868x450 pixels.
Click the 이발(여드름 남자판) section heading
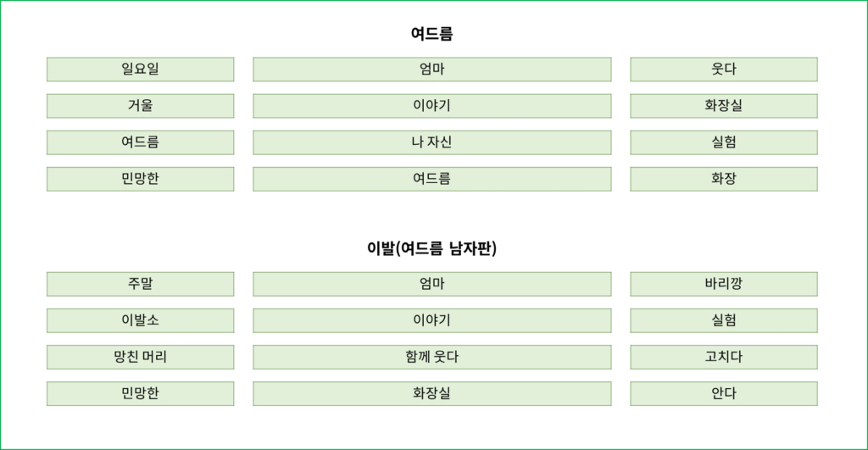coord(431,248)
